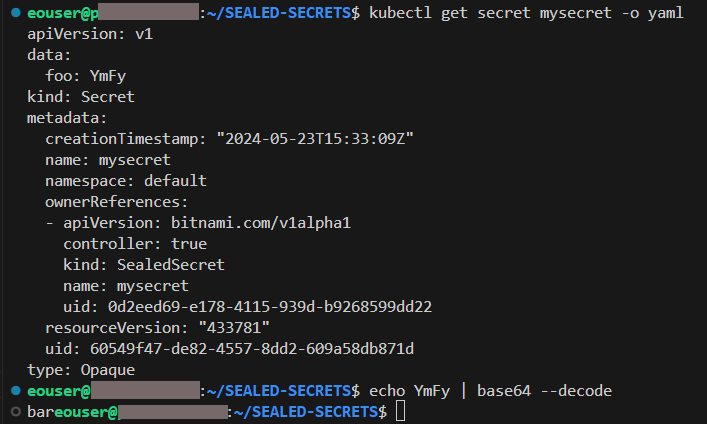Click the blue dot beside the echo command
The height and width of the screenshot is (424, 707).
[x=13, y=389]
